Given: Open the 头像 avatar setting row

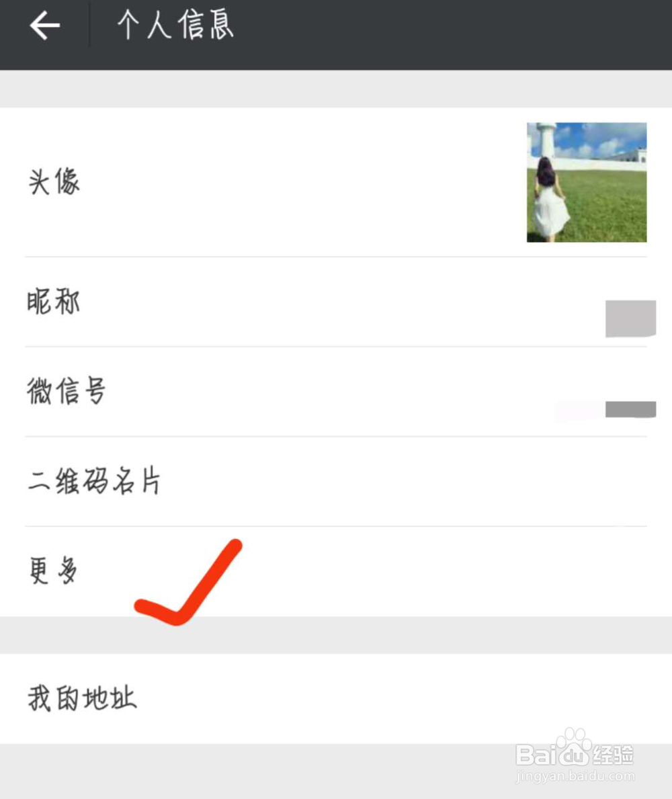Looking at the screenshot, I should (336, 182).
